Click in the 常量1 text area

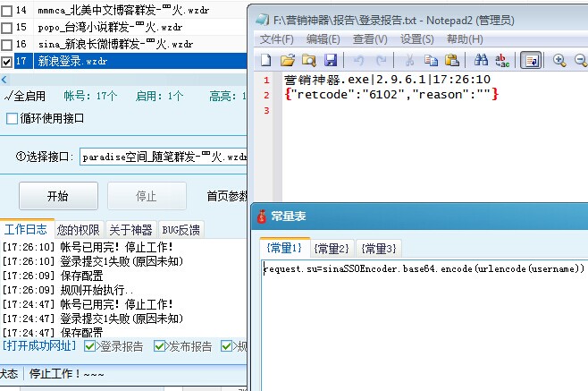tap(424, 327)
